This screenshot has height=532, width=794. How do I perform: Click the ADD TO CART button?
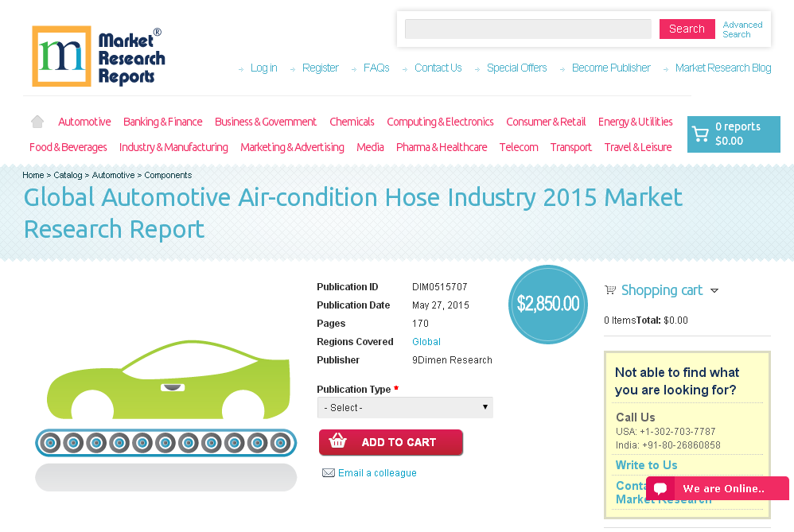click(391, 442)
